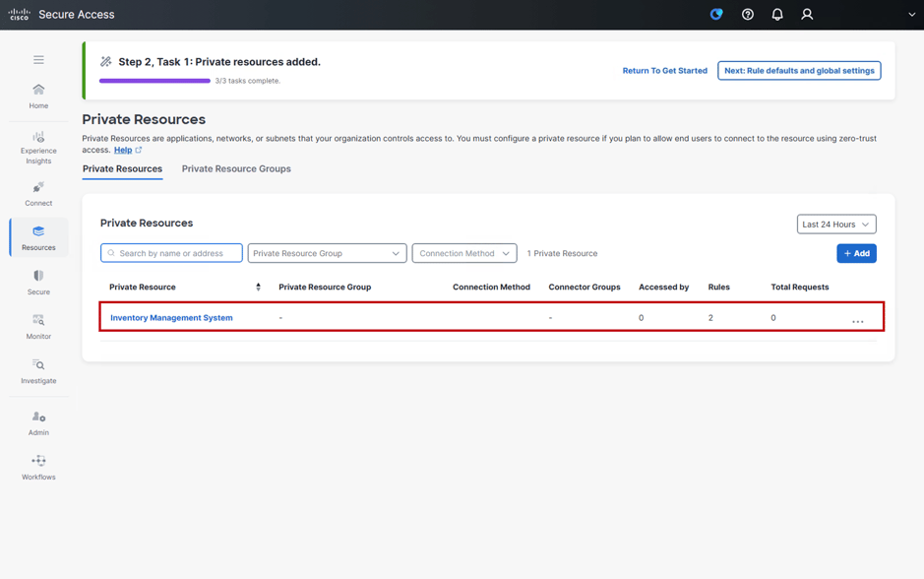924x579 pixels.
Task: Open the user profile icon
Action: tap(807, 15)
